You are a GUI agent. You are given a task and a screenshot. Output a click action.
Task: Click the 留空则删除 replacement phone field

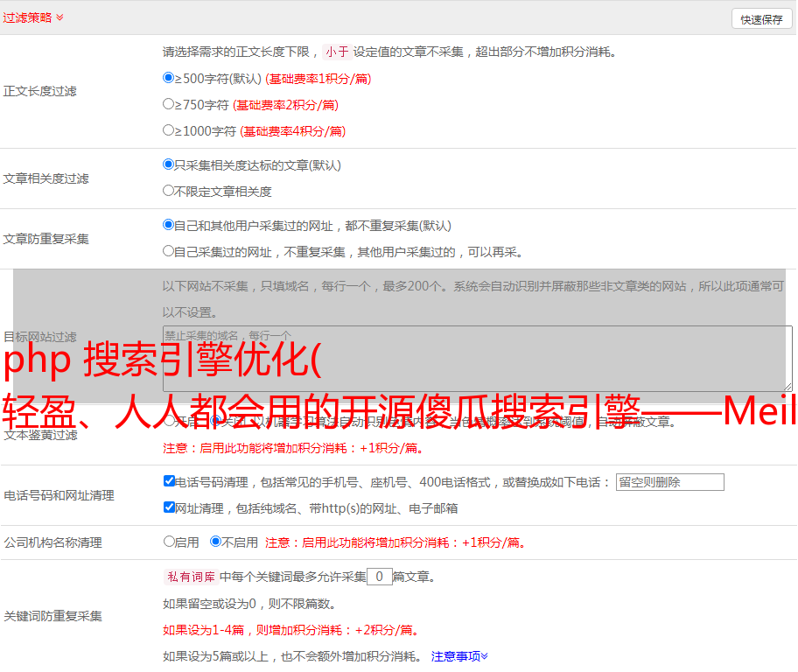tap(669, 482)
